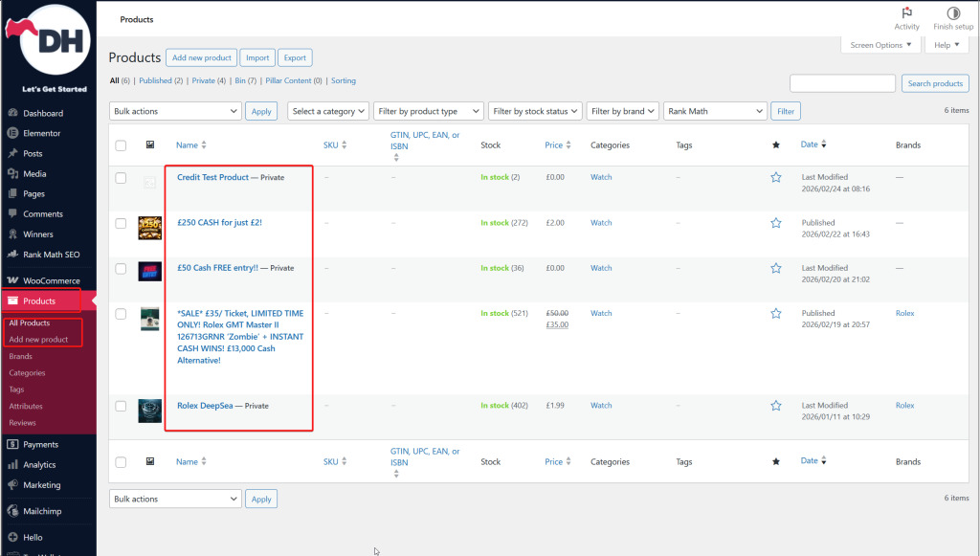980x556 pixels.
Task: Open the top Bulk actions dropdown
Action: [175, 111]
